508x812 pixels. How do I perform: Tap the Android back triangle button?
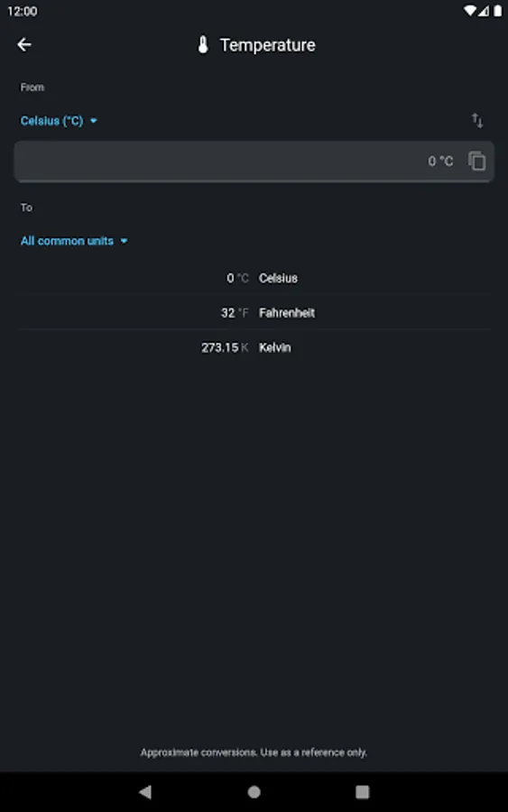point(145,791)
